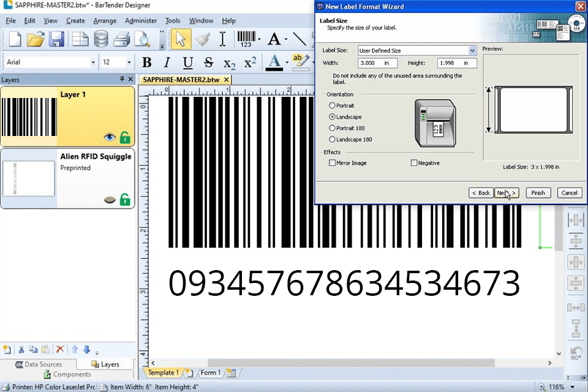The image size is (588, 392).
Task: Move layer up with the up arrow
Action: point(75,350)
